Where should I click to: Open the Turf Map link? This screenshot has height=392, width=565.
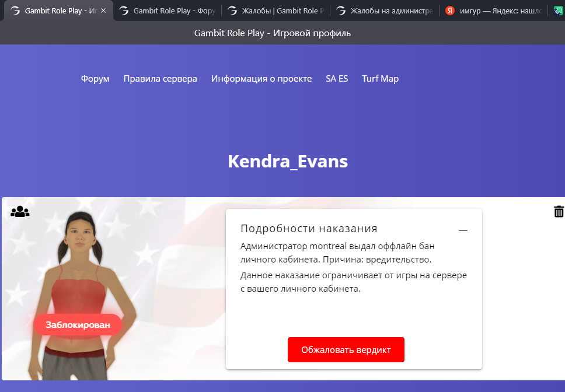(380, 79)
